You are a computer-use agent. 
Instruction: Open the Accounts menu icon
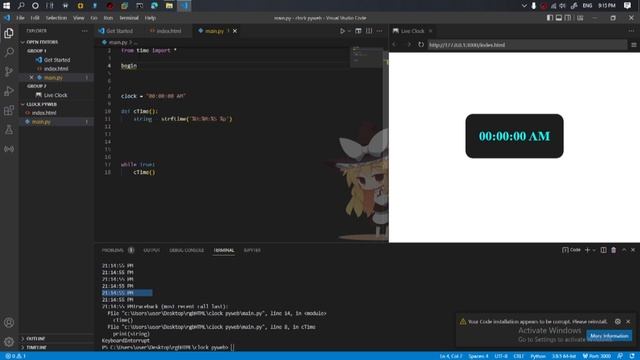9,322
